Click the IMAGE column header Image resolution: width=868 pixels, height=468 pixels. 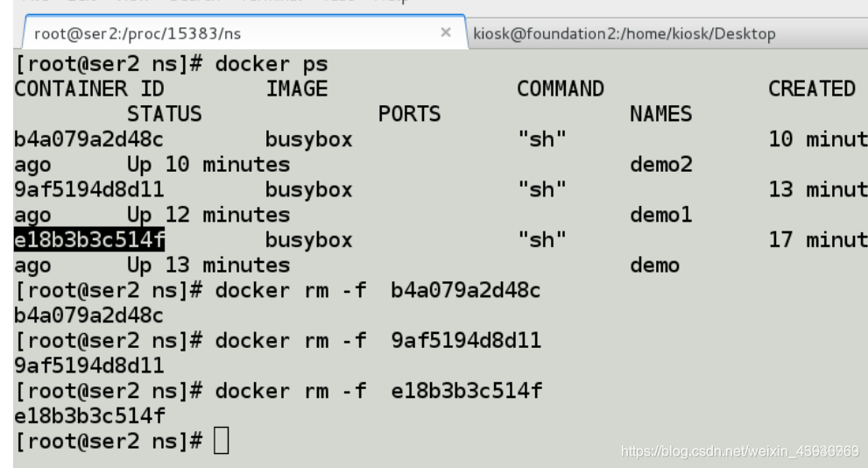(x=297, y=89)
